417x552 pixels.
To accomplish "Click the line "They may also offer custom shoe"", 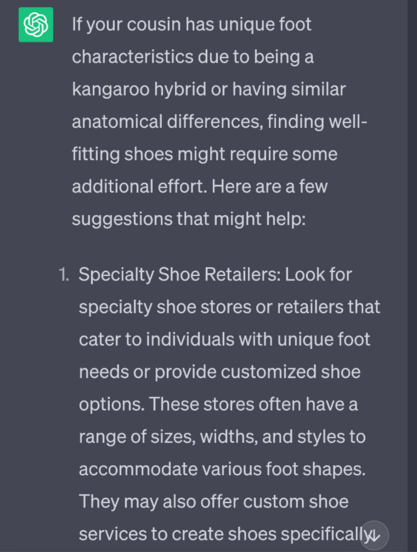I will coord(214,502).
